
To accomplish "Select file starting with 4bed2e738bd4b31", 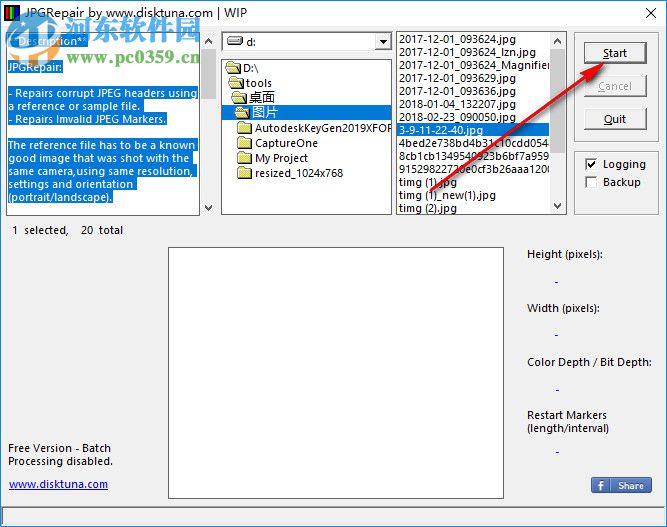I will (x=473, y=143).
